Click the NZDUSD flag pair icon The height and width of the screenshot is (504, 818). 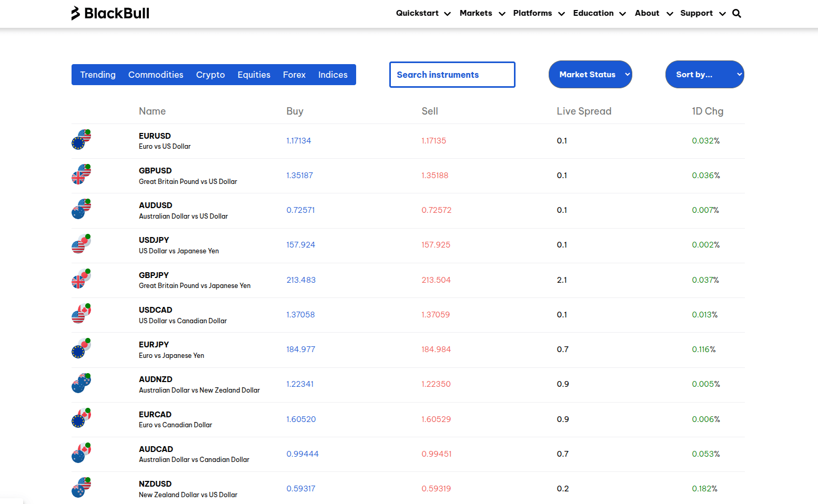(81, 488)
